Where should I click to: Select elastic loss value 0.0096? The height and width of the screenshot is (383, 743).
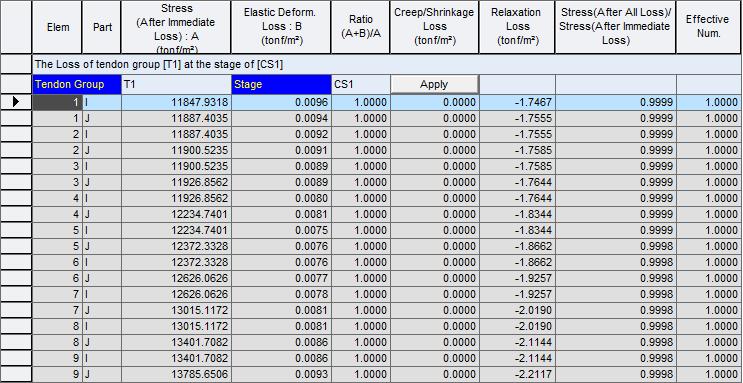tap(281, 102)
